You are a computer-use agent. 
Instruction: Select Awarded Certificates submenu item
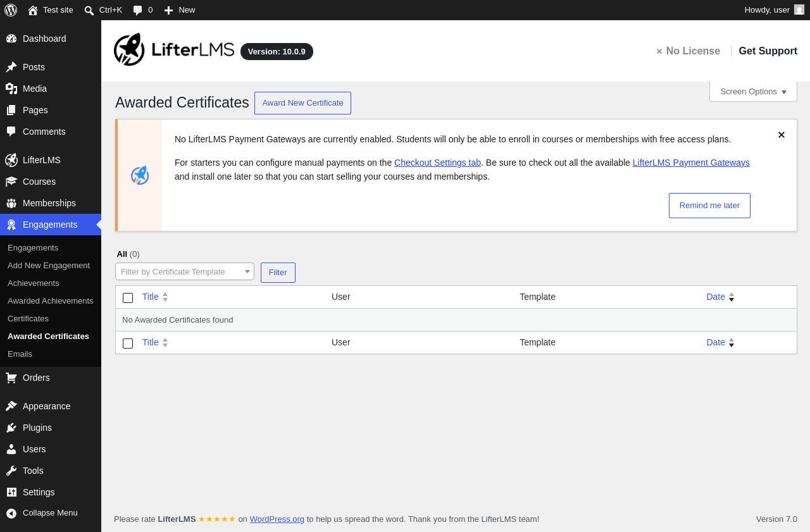coord(48,336)
